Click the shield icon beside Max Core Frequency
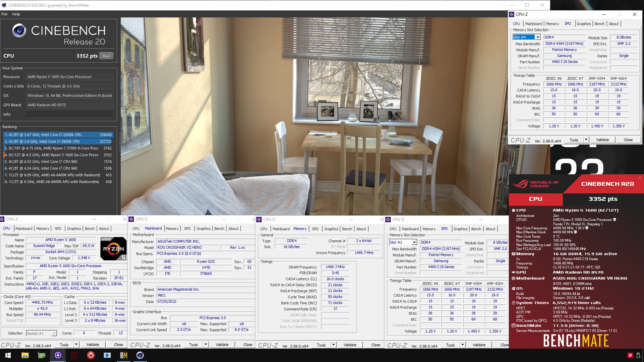 (x=587, y=228)
